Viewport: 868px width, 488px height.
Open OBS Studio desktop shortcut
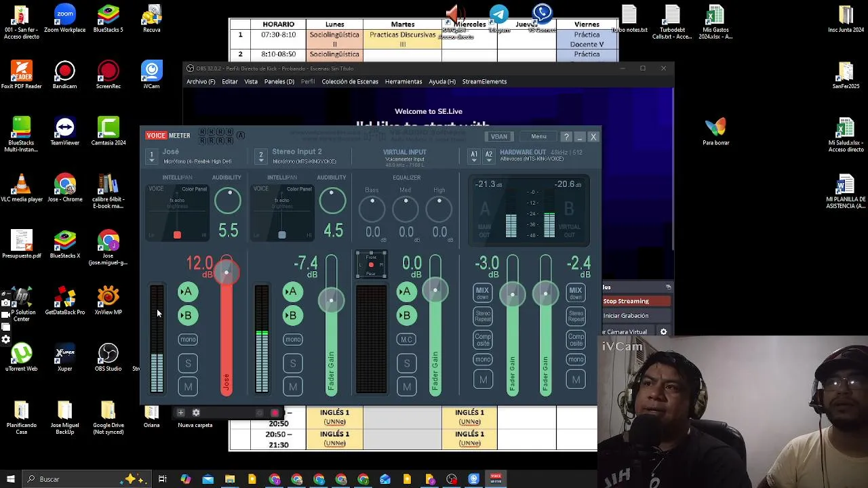108,357
